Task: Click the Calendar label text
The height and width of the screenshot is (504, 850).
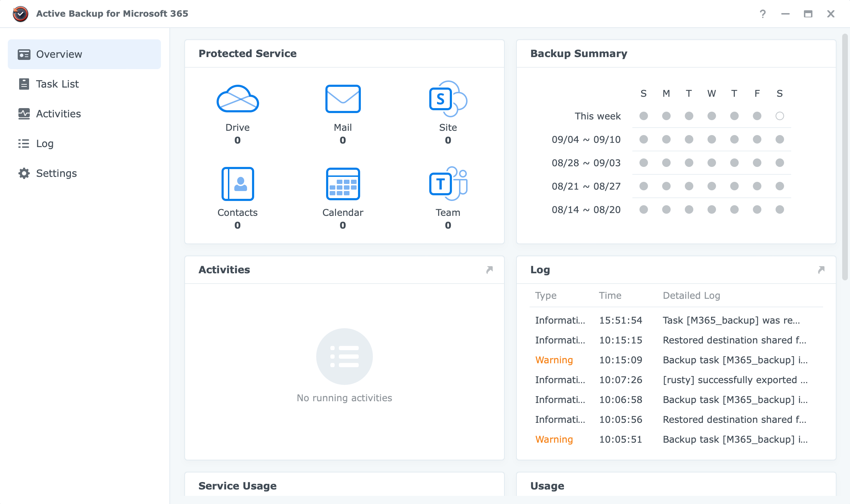Action: 343,213
